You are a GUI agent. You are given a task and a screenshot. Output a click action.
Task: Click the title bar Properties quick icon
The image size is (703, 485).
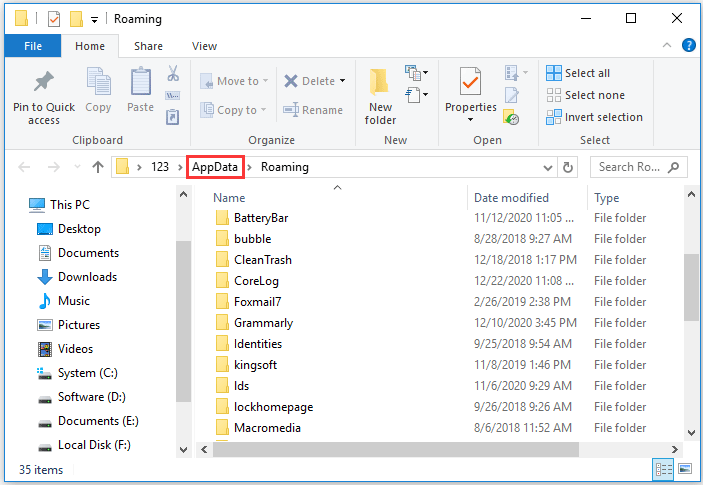[54, 19]
